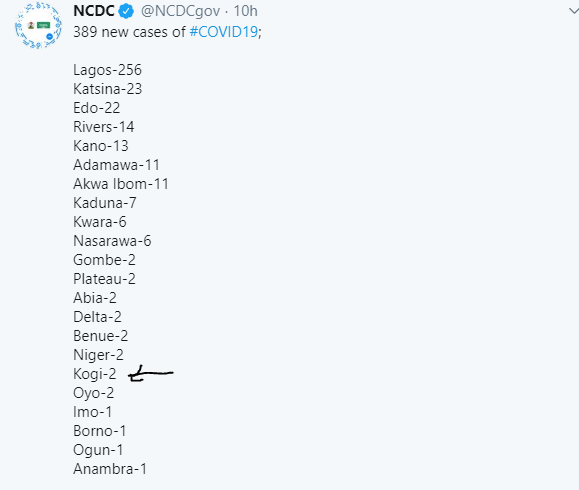This screenshot has width=579, height=490.
Task: Click the 10h tweet timestamp
Action: pyautogui.click(x=246, y=11)
